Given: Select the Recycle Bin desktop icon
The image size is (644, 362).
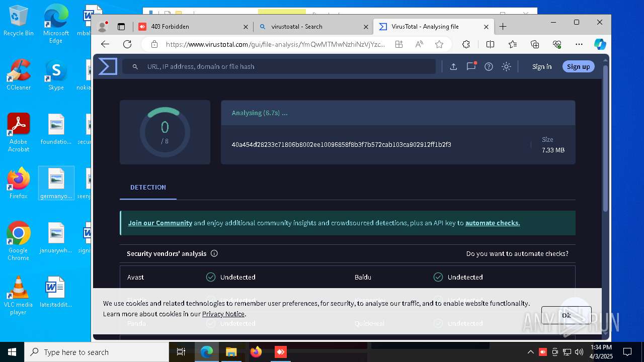Looking at the screenshot, I should point(19,21).
